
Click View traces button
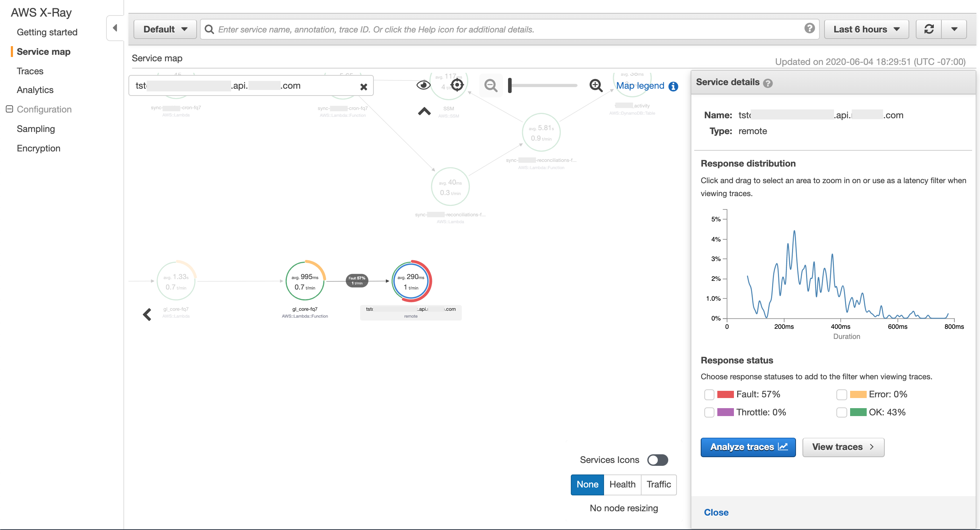(843, 447)
